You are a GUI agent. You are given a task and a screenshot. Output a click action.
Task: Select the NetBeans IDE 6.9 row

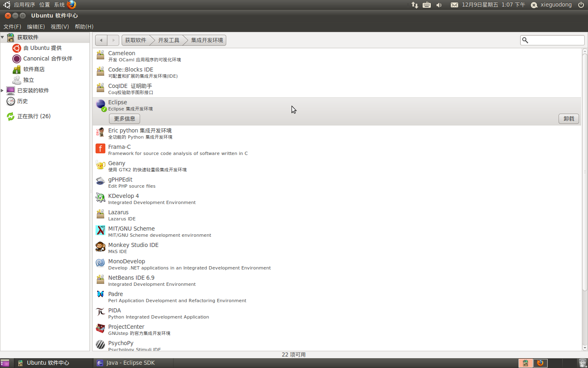click(x=337, y=280)
